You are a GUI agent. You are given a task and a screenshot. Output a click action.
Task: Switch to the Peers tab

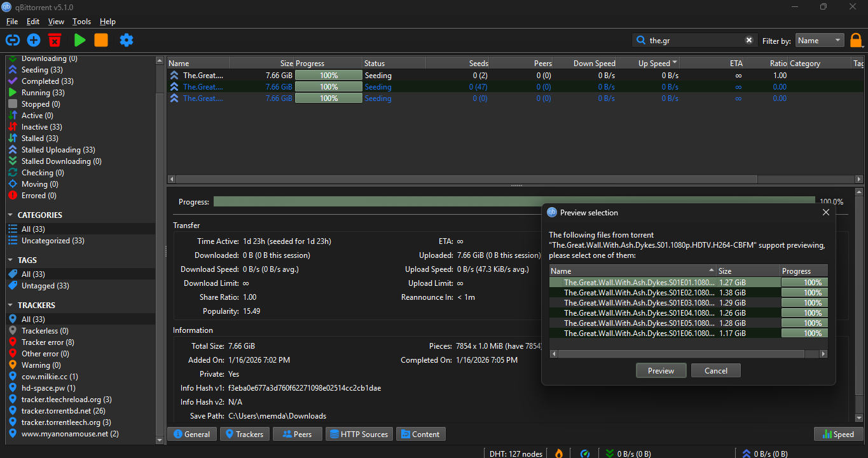tap(298, 434)
